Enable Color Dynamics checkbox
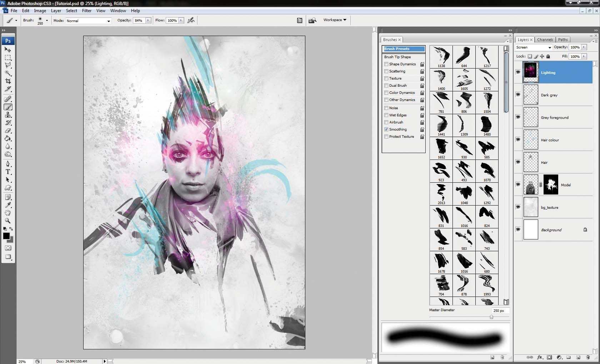Viewport: 600px width, 364px height. [x=386, y=93]
